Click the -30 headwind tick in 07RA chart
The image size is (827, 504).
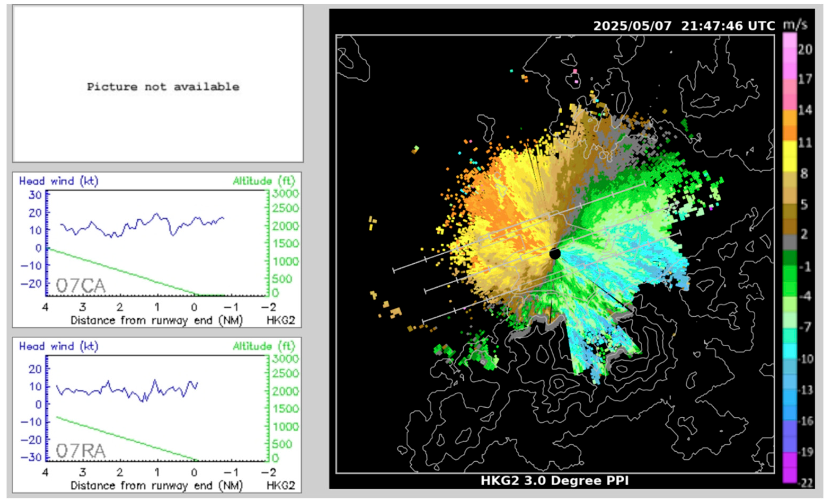[31, 457]
